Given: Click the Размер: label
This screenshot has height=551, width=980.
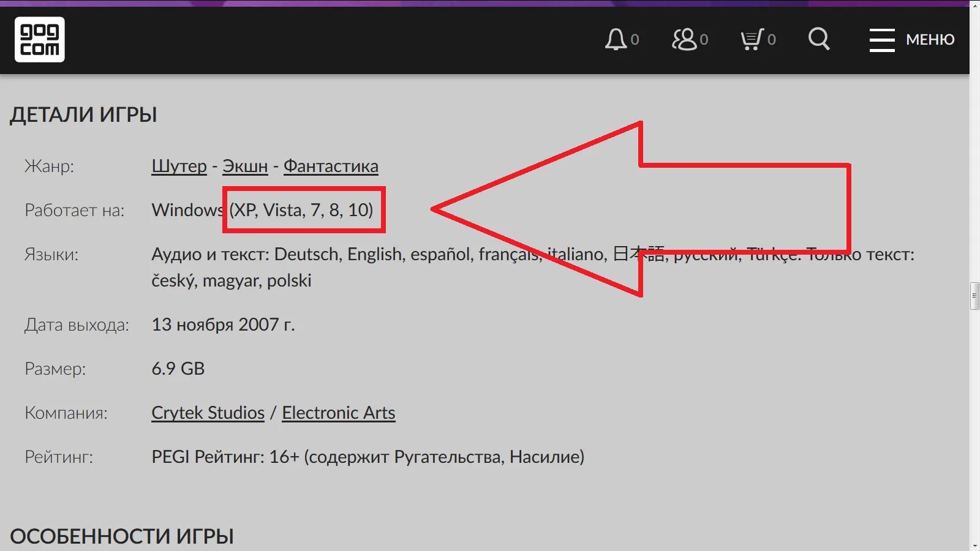Looking at the screenshot, I should tap(55, 369).
